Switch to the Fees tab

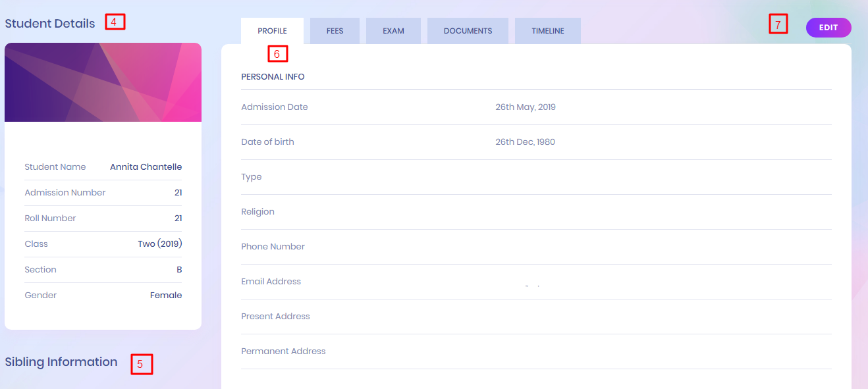(335, 31)
